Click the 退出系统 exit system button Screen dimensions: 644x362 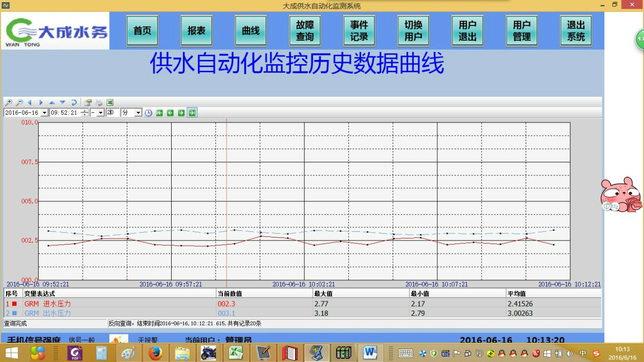(576, 31)
